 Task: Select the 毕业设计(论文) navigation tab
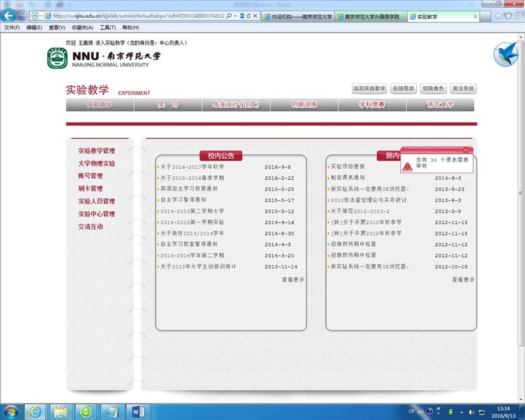coord(236,105)
